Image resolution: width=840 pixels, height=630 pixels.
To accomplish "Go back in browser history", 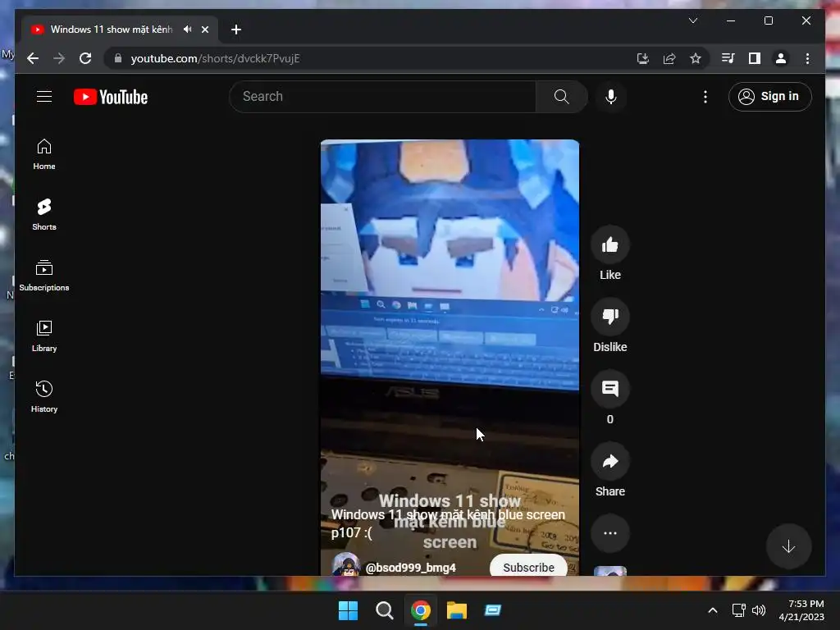I will point(33,58).
